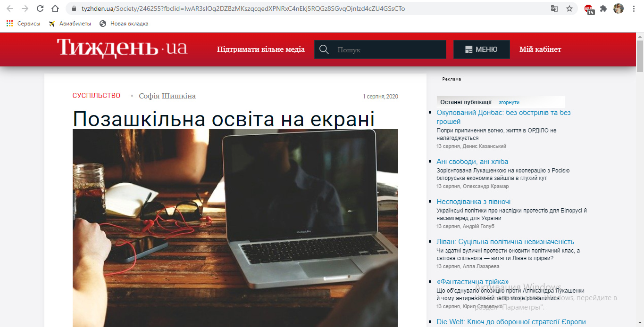Click into the Пошук search field
This screenshot has height=327, width=644.
coord(389,49)
